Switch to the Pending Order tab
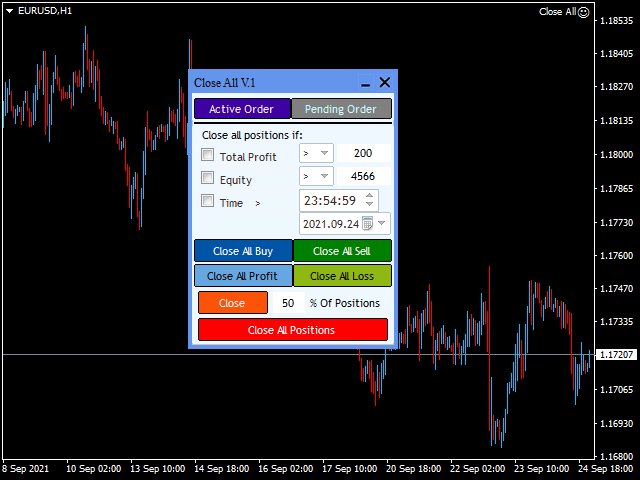 tap(341, 109)
